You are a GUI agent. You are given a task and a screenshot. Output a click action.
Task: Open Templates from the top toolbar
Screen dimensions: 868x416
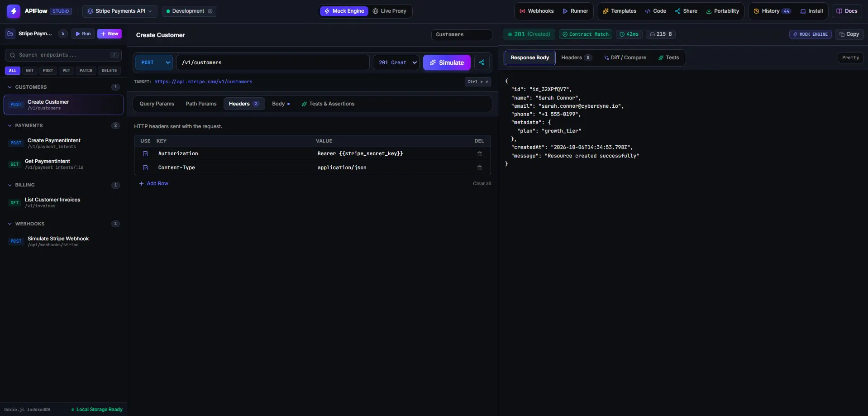coord(619,11)
